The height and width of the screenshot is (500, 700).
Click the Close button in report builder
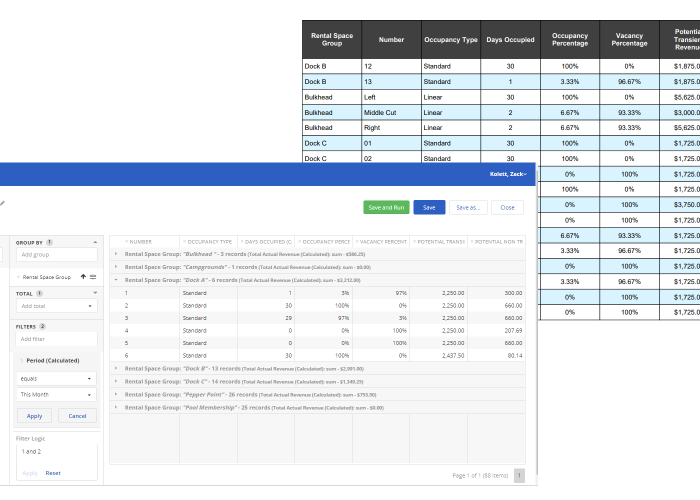507,208
